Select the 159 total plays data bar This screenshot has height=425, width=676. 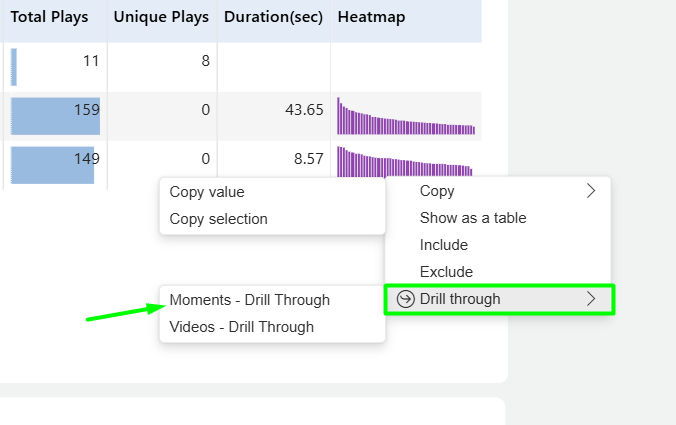pyautogui.click(x=55, y=116)
